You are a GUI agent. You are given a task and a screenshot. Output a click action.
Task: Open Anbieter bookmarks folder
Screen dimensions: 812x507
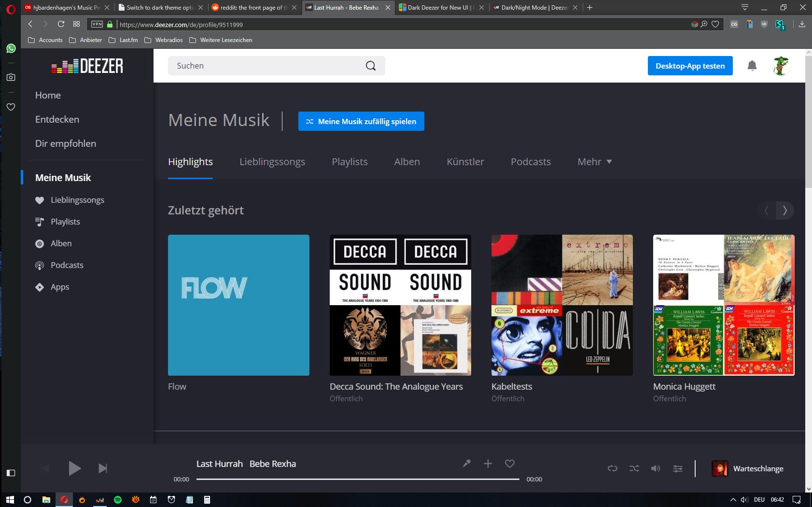click(85, 40)
